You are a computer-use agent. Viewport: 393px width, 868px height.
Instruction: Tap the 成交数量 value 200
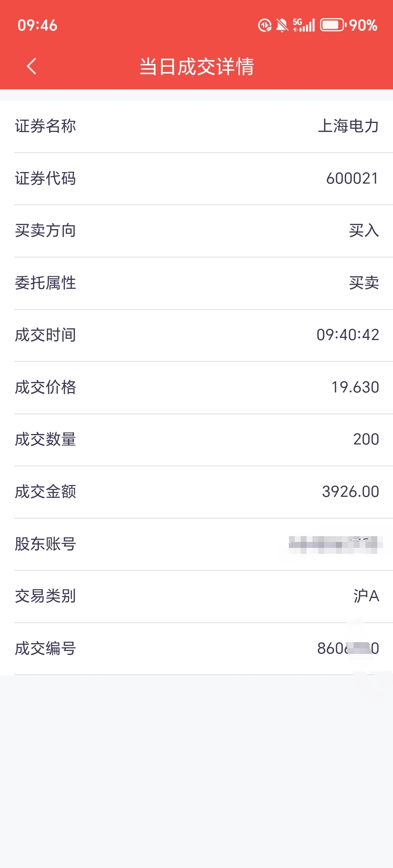366,439
